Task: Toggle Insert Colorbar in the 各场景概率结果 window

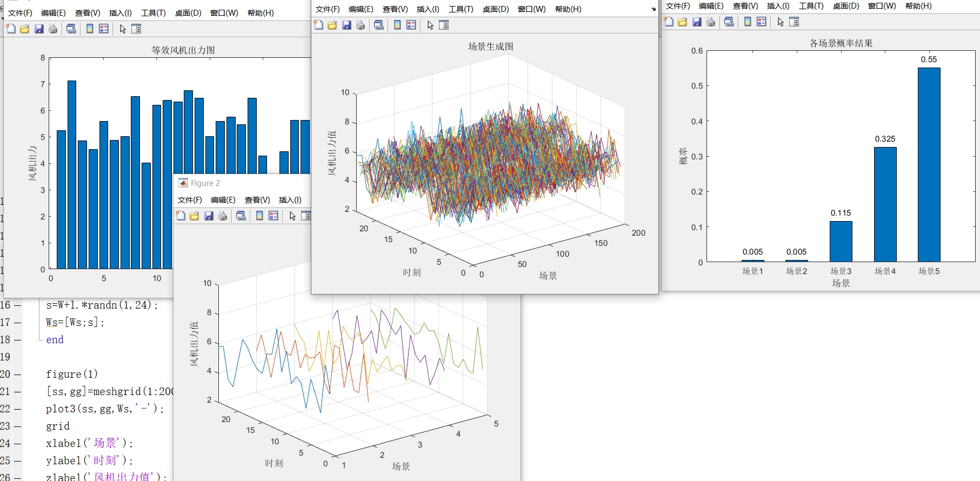Action: coord(748,22)
